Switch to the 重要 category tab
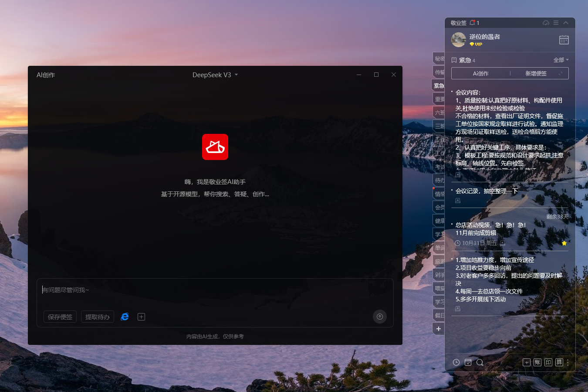 [439, 99]
